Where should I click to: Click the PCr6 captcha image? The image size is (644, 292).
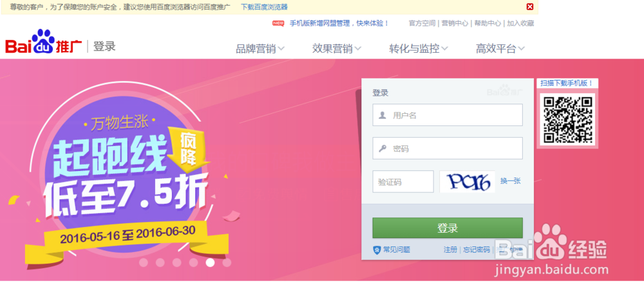468,181
